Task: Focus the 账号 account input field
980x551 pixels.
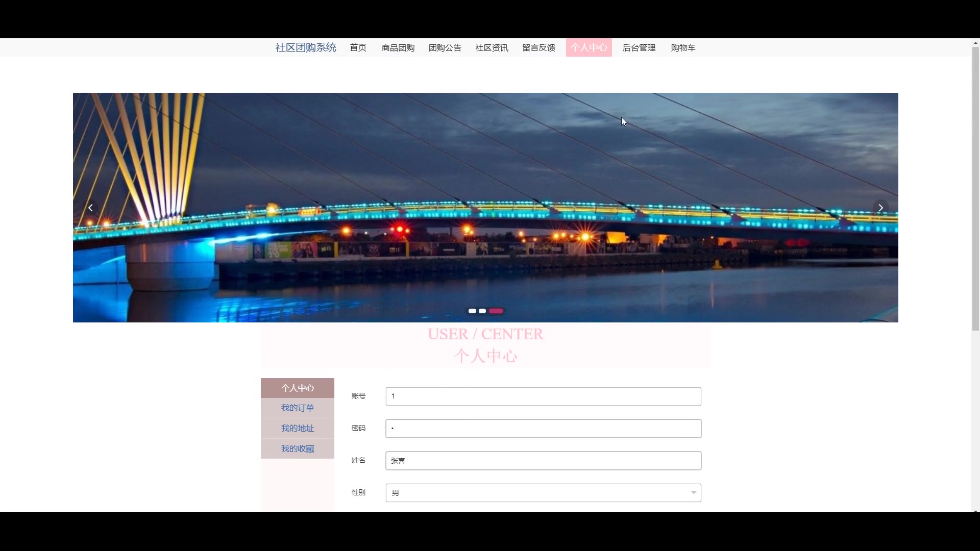Action: point(543,396)
